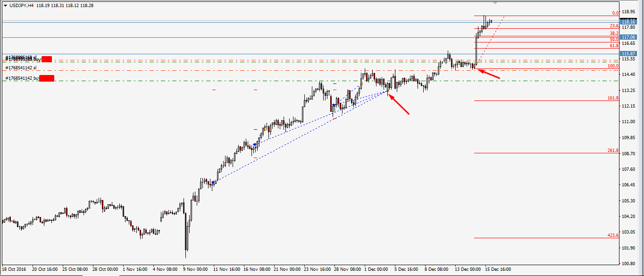Click the 118.16 current price tag
The height and width of the screenshot is (276, 644).
click(629, 22)
